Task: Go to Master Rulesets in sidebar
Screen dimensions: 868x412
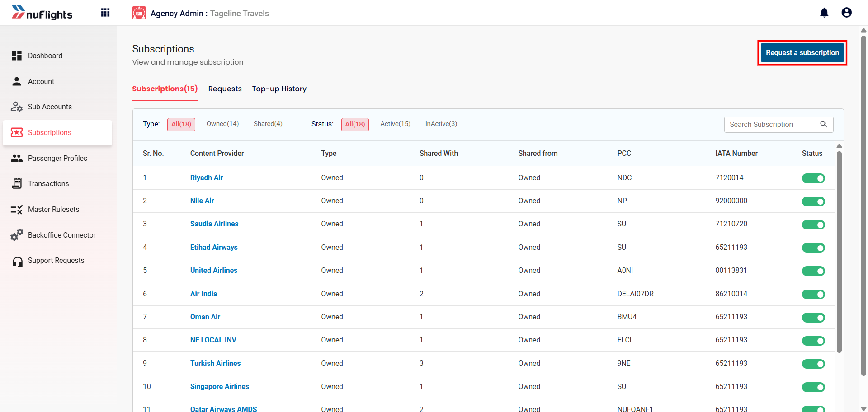Action: pos(57,209)
